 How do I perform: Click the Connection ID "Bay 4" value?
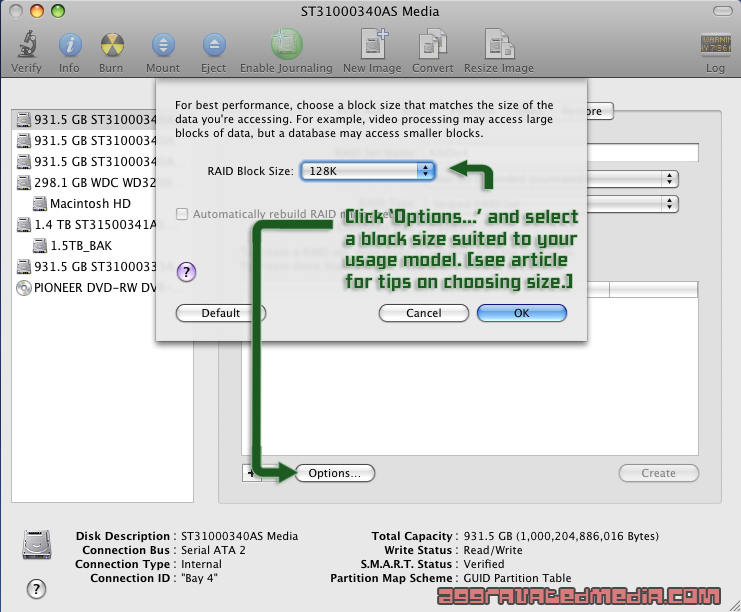pyautogui.click(x=199, y=578)
